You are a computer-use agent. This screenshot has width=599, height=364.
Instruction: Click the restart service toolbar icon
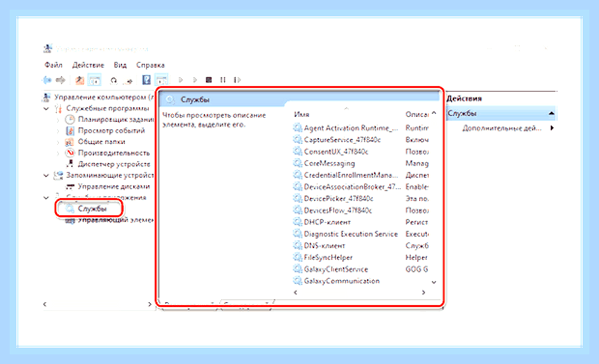(x=238, y=80)
